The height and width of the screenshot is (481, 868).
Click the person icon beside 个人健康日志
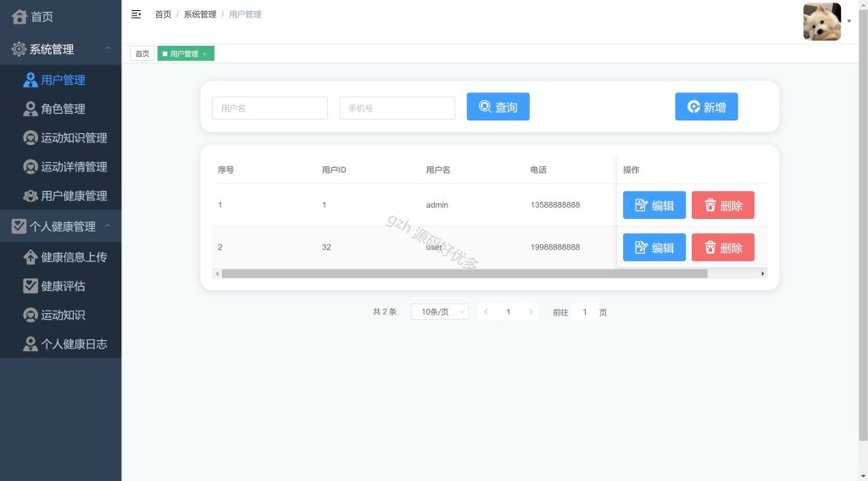tap(31, 344)
